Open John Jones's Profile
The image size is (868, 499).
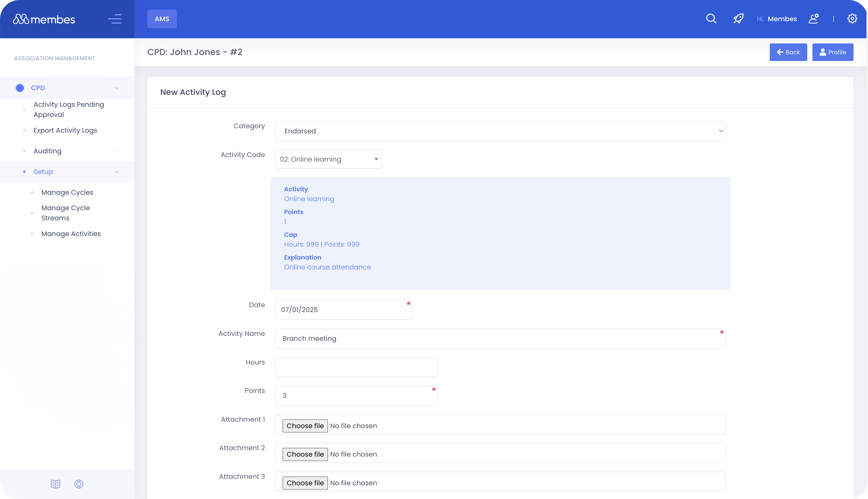coord(833,52)
